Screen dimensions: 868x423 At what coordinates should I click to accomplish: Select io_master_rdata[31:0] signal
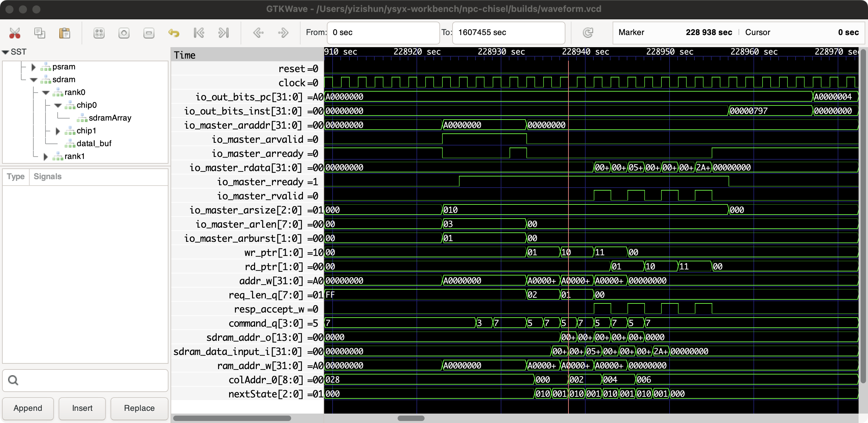click(247, 168)
